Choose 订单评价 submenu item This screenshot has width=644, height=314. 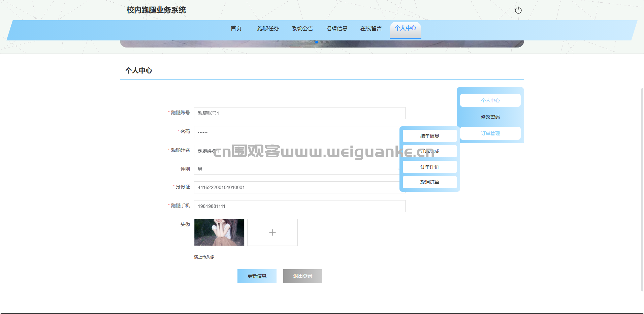tap(429, 167)
